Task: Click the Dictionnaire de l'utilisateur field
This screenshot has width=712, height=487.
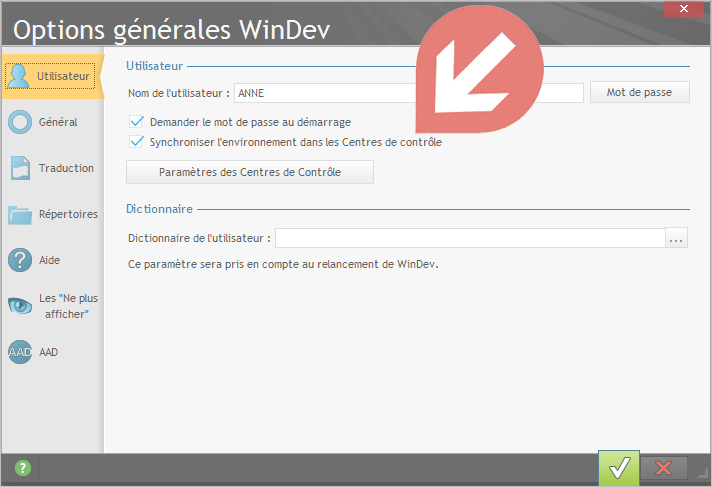Action: pos(470,238)
